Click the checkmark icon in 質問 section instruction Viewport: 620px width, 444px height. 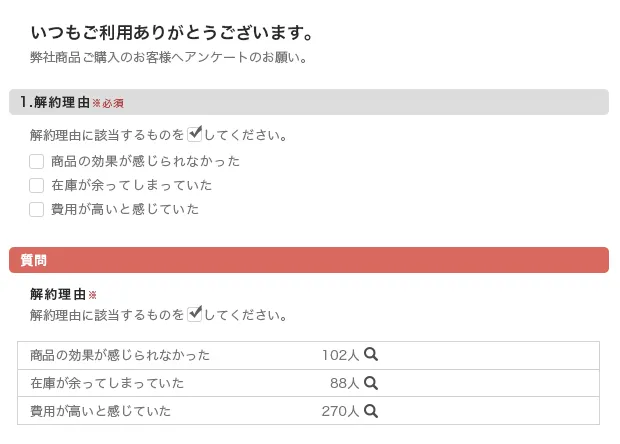[195, 314]
